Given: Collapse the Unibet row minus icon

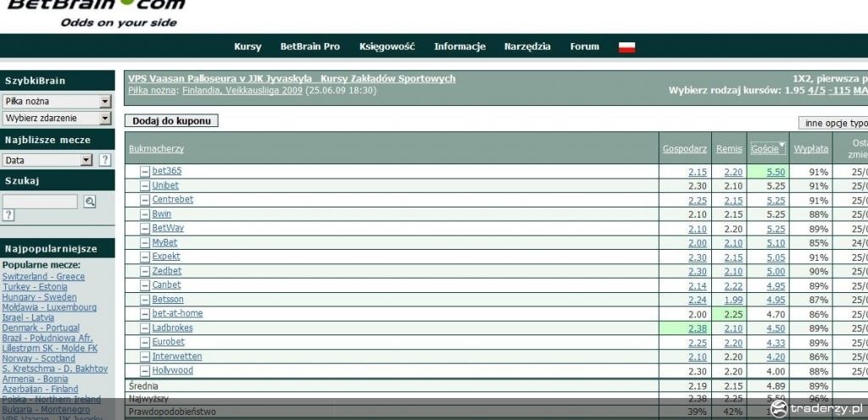Looking at the screenshot, I should (x=145, y=186).
